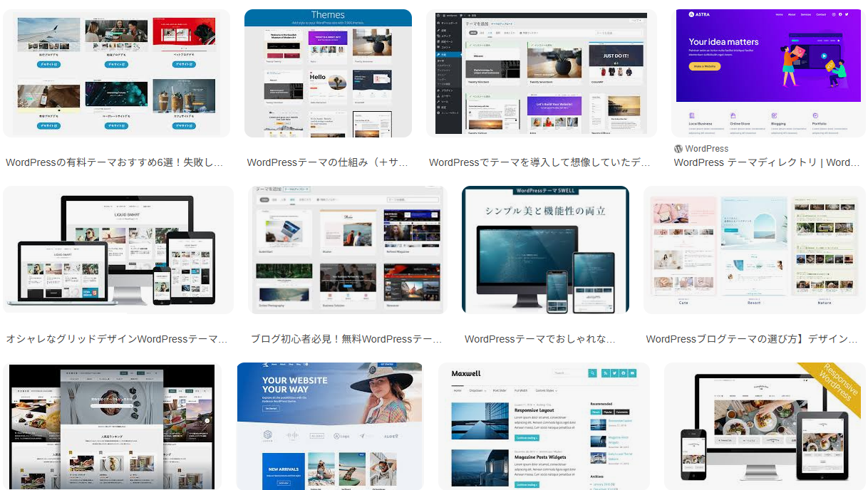Open the 'Themes' header screenshot thumbnail
The width and height of the screenshot is (868, 490).
(x=328, y=73)
